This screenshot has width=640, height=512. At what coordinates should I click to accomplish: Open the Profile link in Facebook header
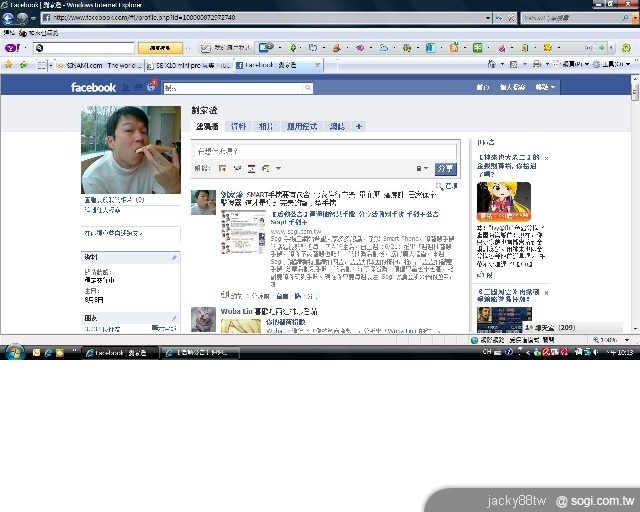(513, 87)
